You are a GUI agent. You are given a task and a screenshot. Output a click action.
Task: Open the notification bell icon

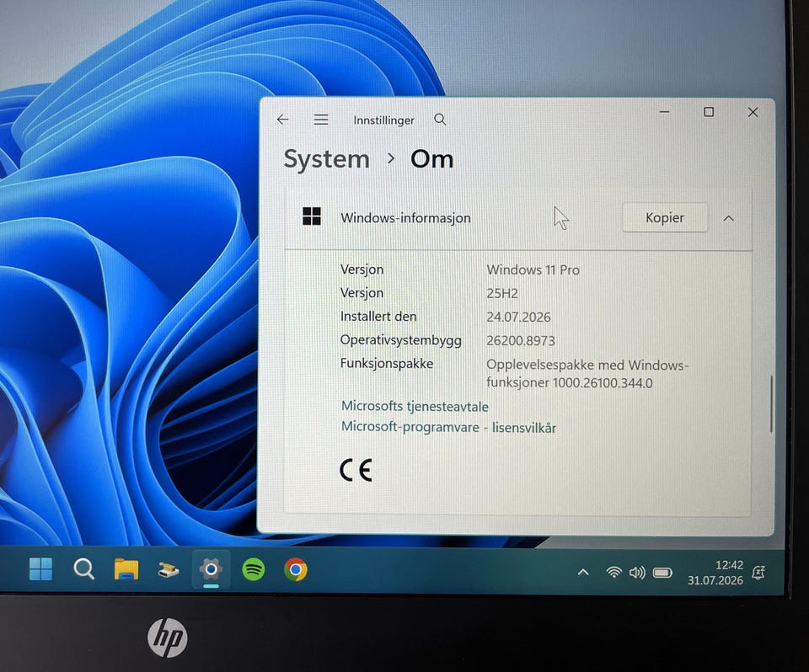758,573
